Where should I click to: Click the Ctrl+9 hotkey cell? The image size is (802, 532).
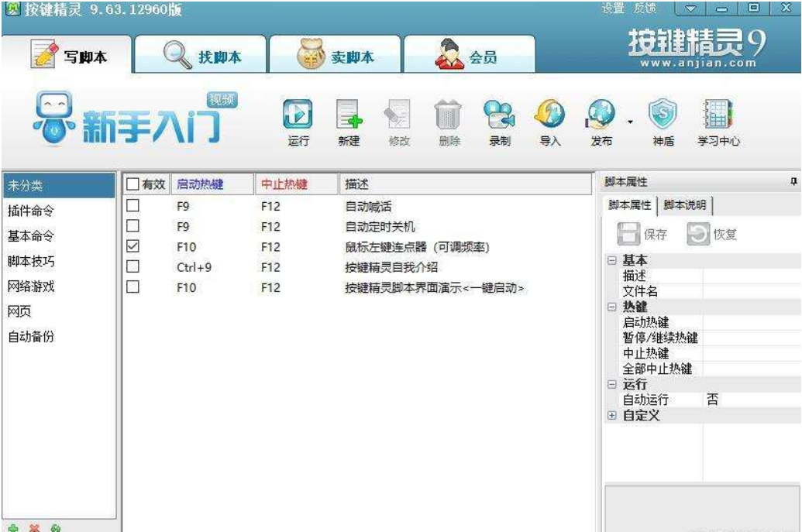pyautogui.click(x=194, y=266)
